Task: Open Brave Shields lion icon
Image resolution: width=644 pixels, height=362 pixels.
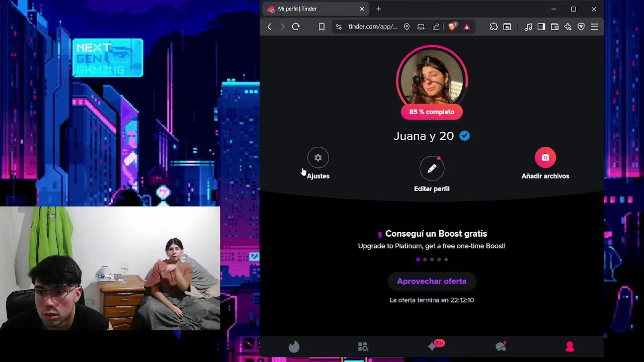Action: 452,27
